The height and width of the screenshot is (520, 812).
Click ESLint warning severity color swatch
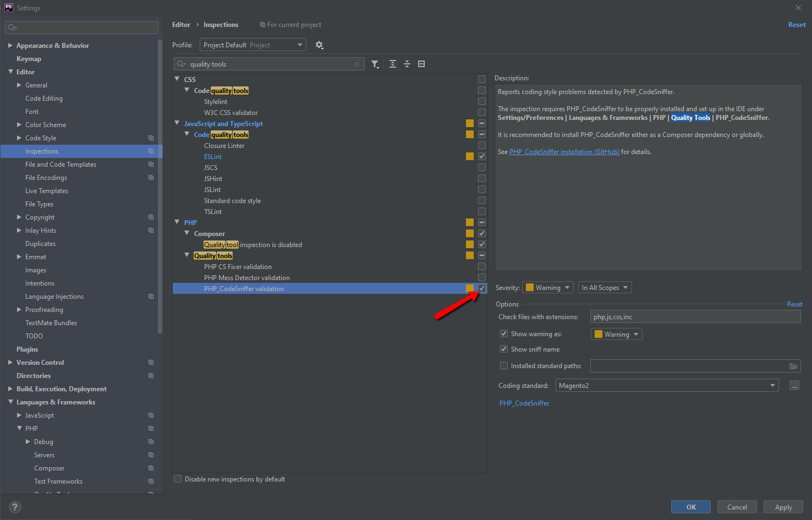coord(470,156)
